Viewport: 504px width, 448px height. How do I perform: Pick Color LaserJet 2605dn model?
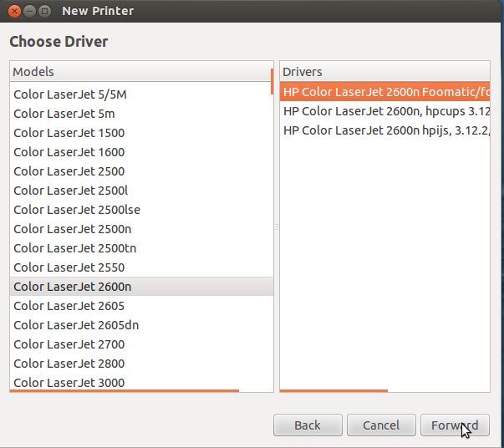141,325
